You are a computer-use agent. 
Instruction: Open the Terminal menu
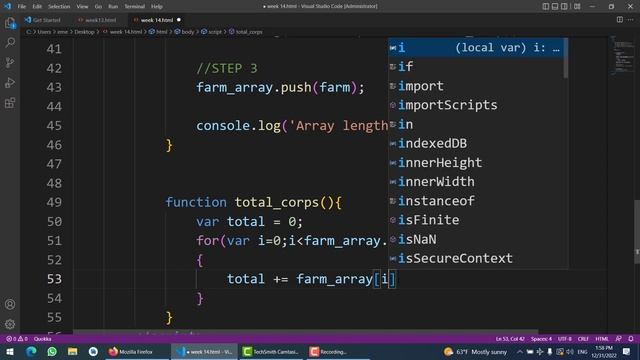pyautogui.click(x=135, y=7)
